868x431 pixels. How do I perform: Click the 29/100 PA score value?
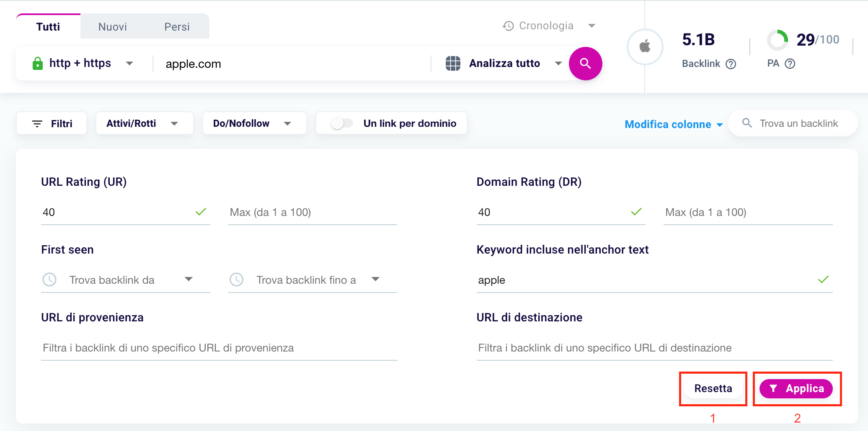(x=818, y=40)
